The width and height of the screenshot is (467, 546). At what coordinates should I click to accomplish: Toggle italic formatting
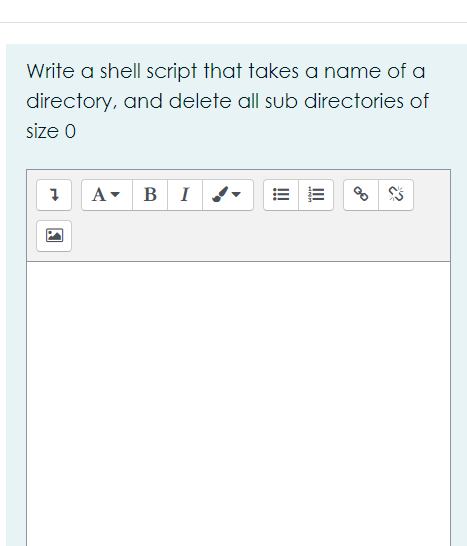(x=185, y=195)
